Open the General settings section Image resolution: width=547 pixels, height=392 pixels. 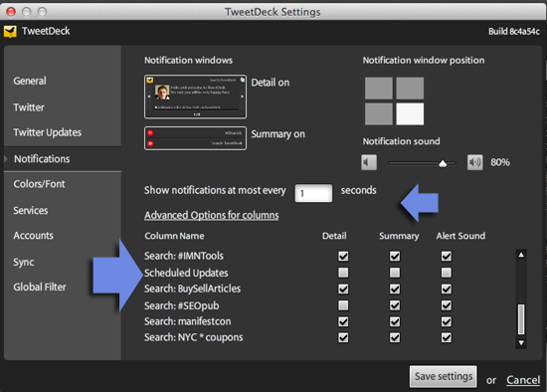click(x=30, y=81)
